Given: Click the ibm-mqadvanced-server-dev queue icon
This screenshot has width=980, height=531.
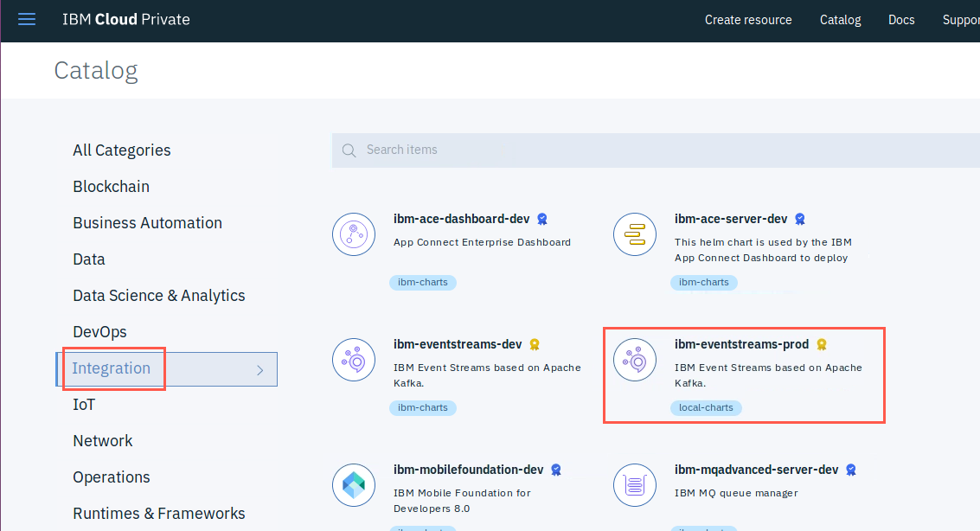Looking at the screenshot, I should pyautogui.click(x=635, y=485).
